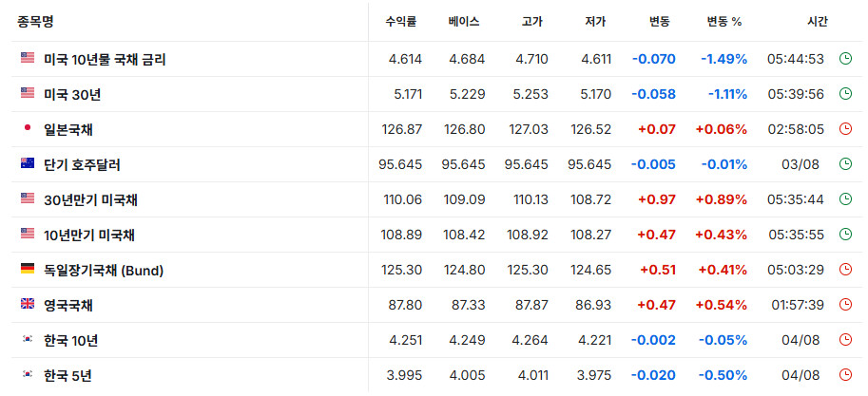Click the 시간 column header
The image size is (868, 396).
pyautogui.click(x=818, y=22)
